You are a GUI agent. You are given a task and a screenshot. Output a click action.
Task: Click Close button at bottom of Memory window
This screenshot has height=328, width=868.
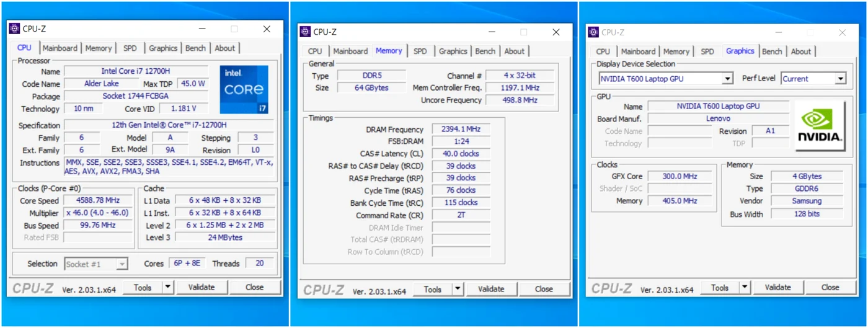point(544,289)
